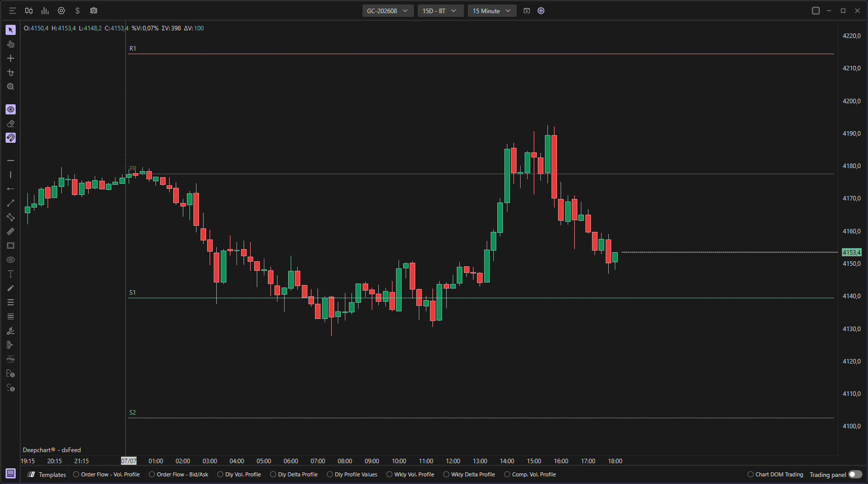The height and width of the screenshot is (484, 868).
Task: Click the layout square icon at top right
Action: tap(816, 11)
